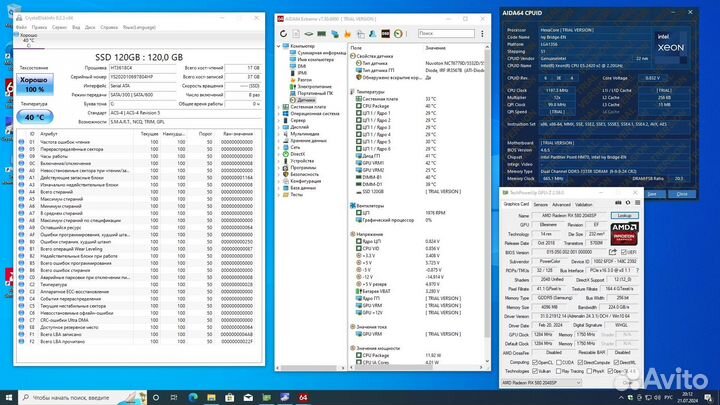Click the AIDA64 taskbar icon
The height and width of the screenshot is (405, 720).
point(303,398)
